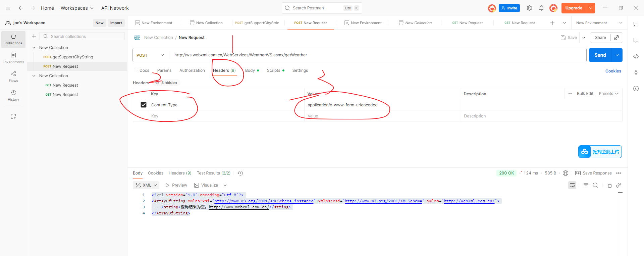The width and height of the screenshot is (644, 256).
Task: Open the settings gear icon
Action: click(x=529, y=8)
